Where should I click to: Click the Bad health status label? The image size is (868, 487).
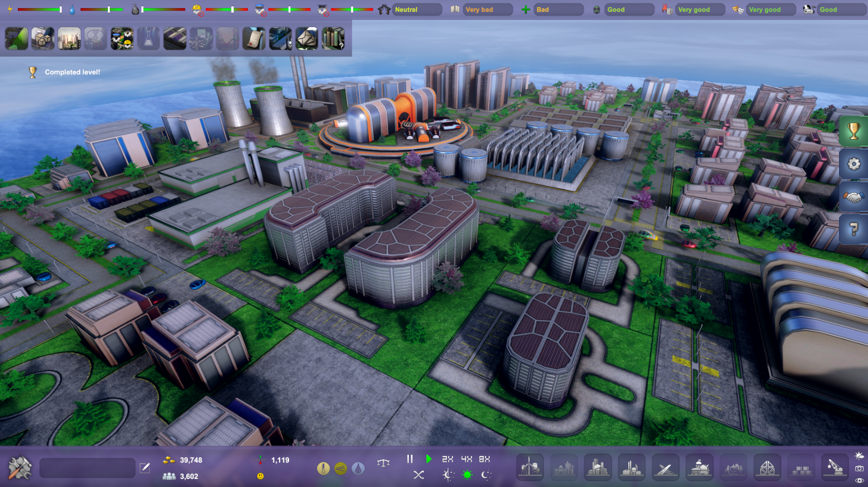click(559, 10)
